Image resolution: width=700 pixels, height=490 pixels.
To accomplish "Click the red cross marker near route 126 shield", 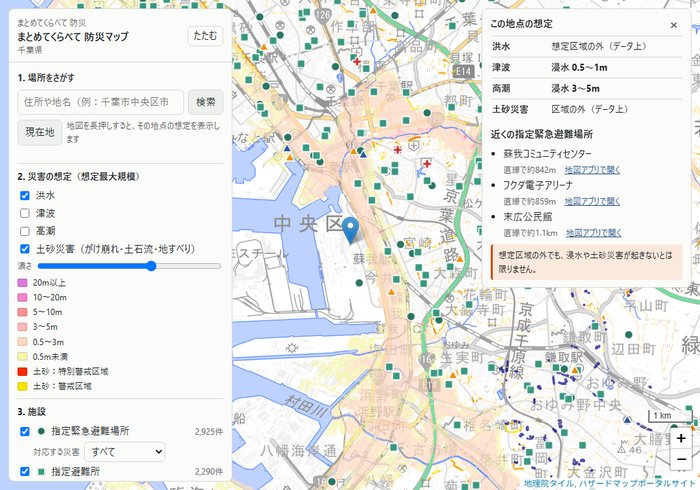I will coord(357,61).
